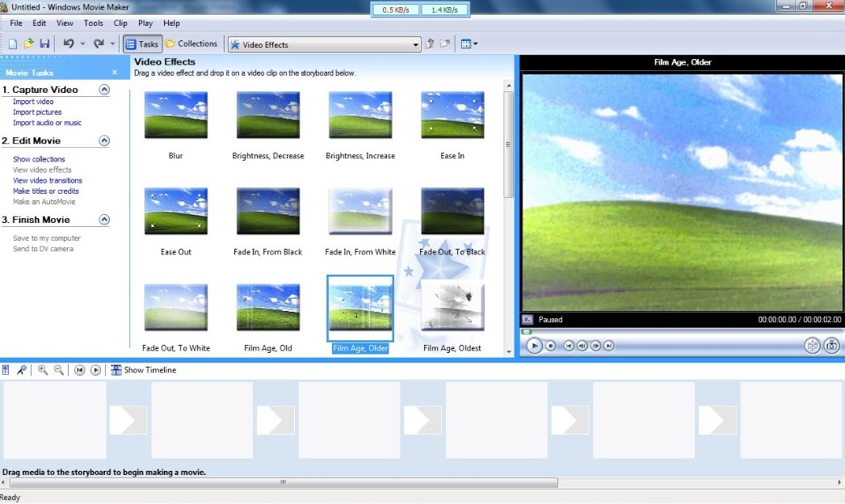Click Make titles or credits link
Screen dimensions: 845x504
[x=46, y=191]
